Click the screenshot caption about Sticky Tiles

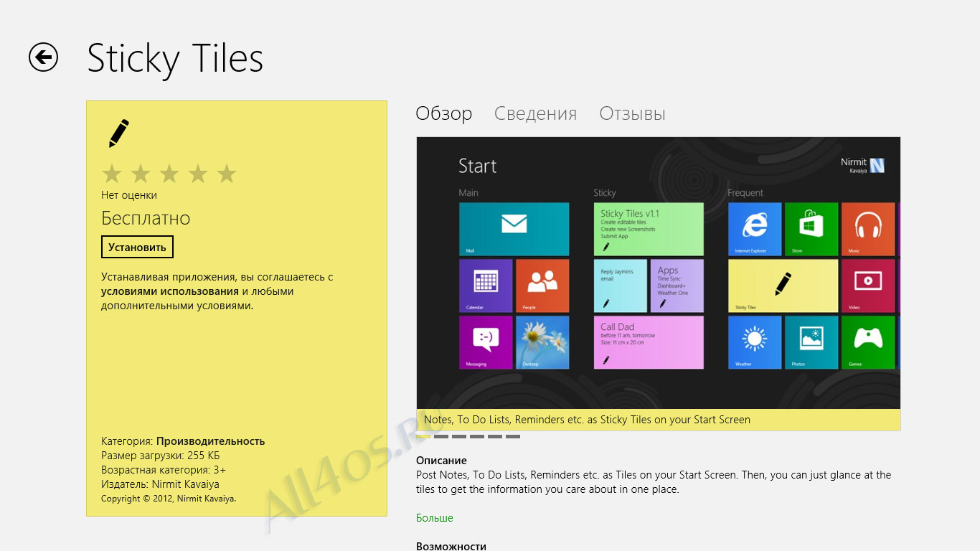tap(587, 420)
